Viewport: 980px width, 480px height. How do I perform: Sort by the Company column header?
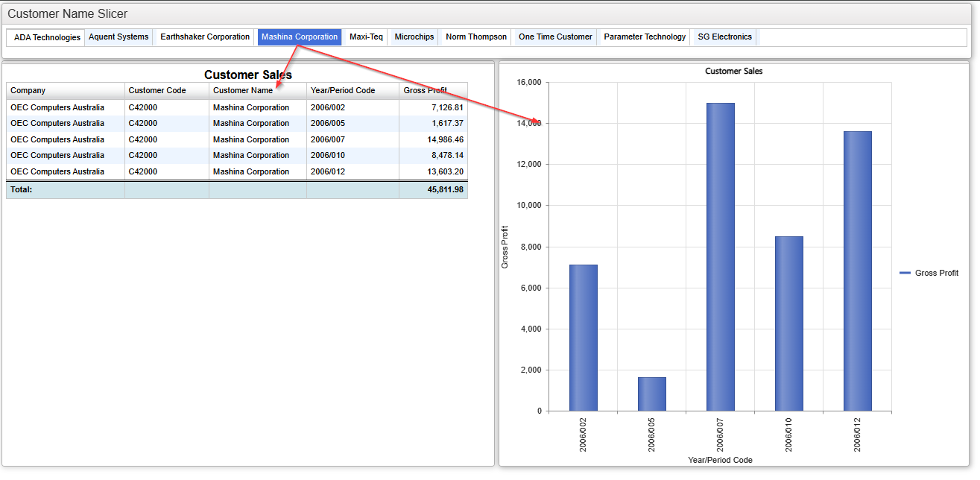[x=66, y=90]
